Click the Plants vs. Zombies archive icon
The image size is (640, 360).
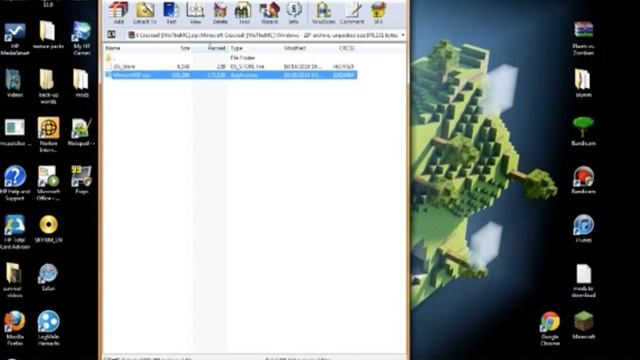point(583,38)
